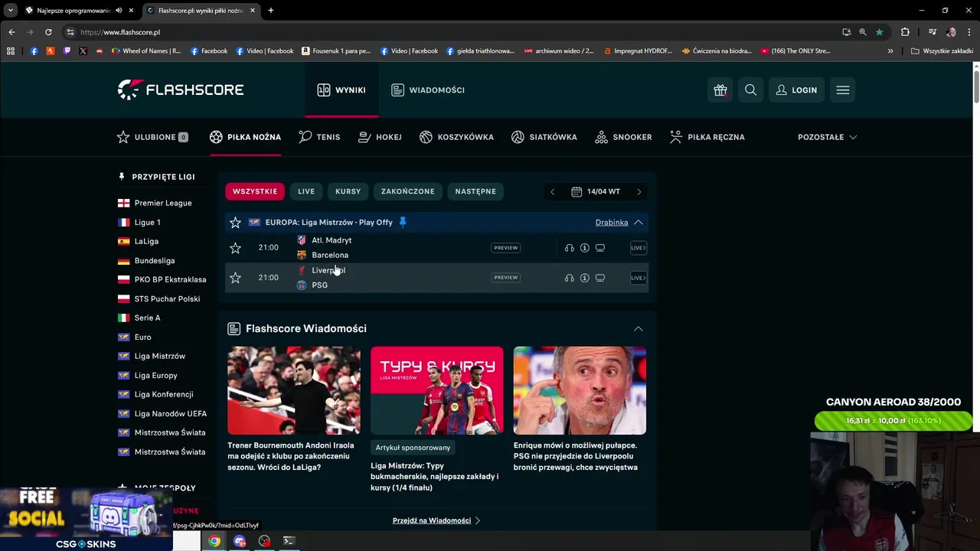Collapse the Liga Mistrzów league section
The width and height of the screenshot is (980, 551).
639,223
